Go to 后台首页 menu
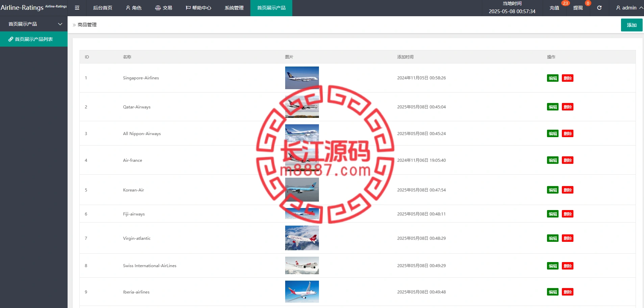Image resolution: width=644 pixels, height=308 pixels. click(103, 8)
